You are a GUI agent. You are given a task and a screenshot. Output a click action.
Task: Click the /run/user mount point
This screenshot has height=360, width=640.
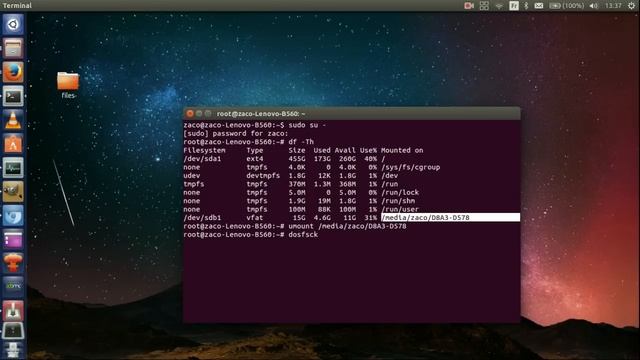click(400, 209)
